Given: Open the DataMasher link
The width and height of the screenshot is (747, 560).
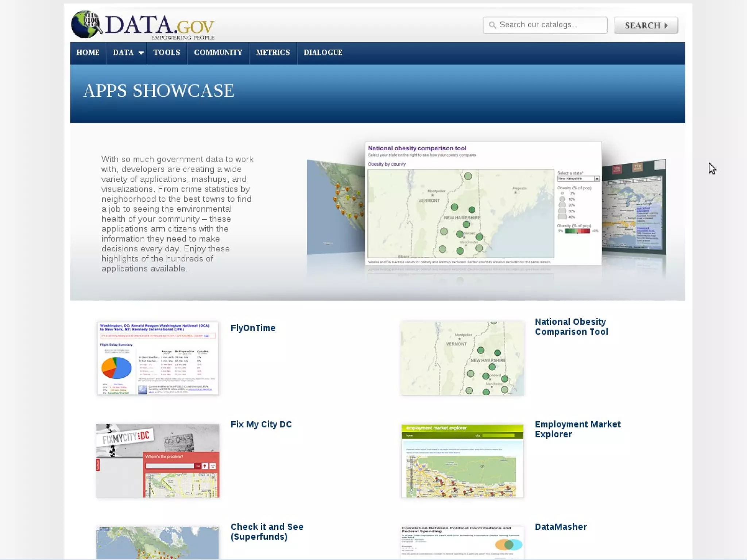Looking at the screenshot, I should pyautogui.click(x=561, y=527).
